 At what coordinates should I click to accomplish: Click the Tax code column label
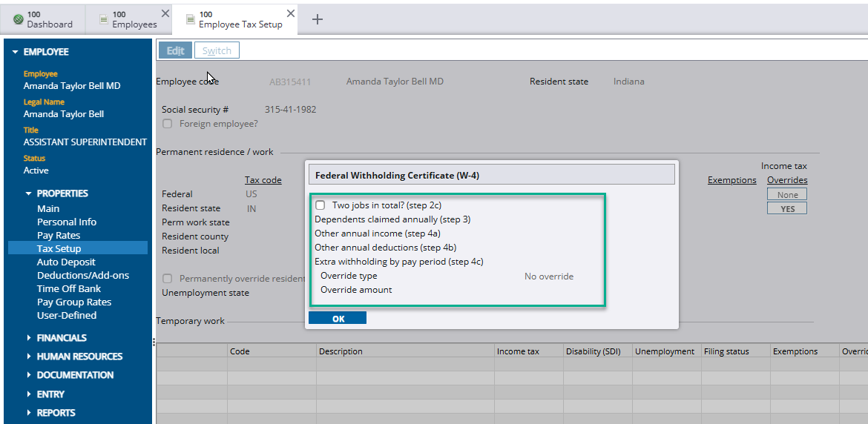coord(263,180)
